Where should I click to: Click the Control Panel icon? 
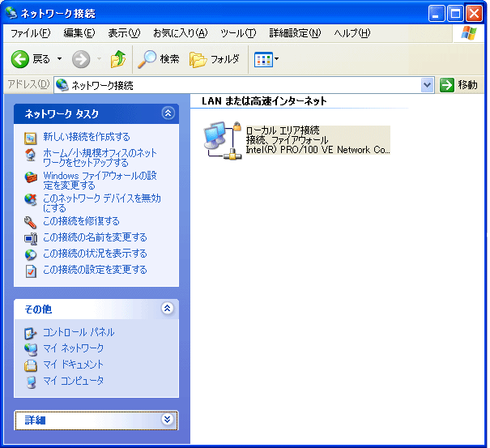pos(30,333)
